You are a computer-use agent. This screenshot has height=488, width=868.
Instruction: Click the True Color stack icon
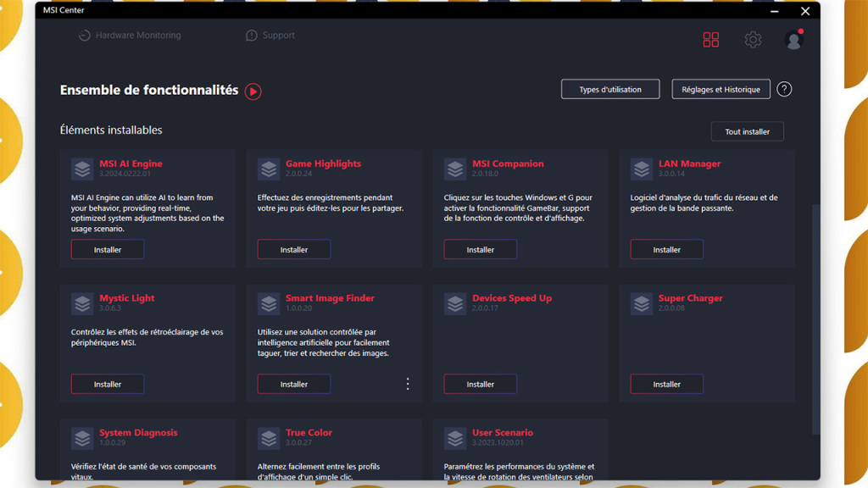coord(269,438)
